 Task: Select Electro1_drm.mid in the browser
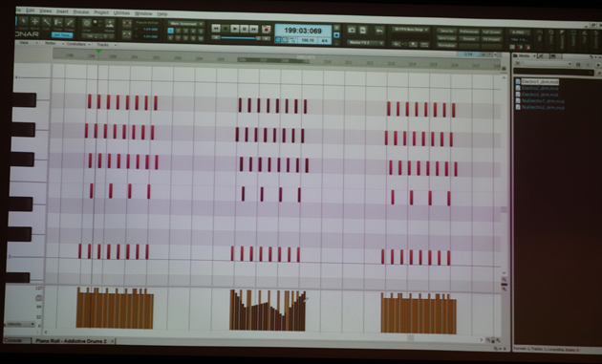pos(540,81)
